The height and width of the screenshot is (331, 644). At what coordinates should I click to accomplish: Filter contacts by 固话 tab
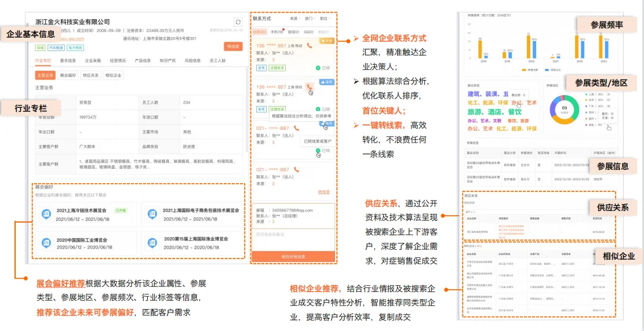(293, 32)
